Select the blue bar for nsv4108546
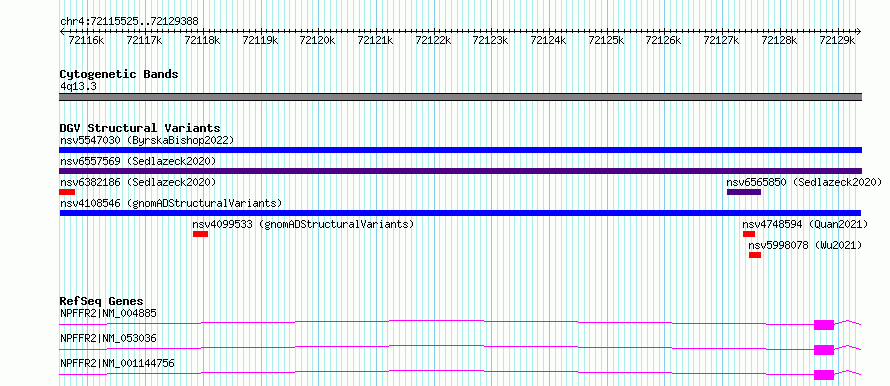The width and height of the screenshot is (890, 386). [x=460, y=213]
